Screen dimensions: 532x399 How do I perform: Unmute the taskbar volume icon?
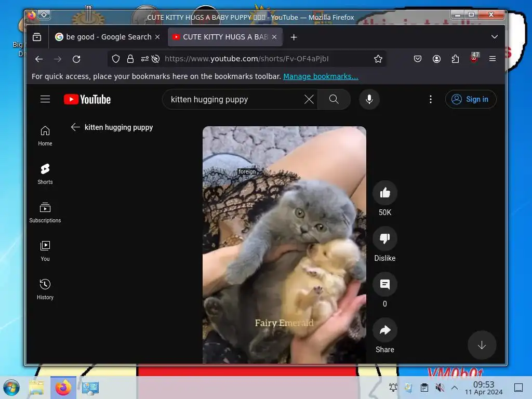tap(440, 388)
